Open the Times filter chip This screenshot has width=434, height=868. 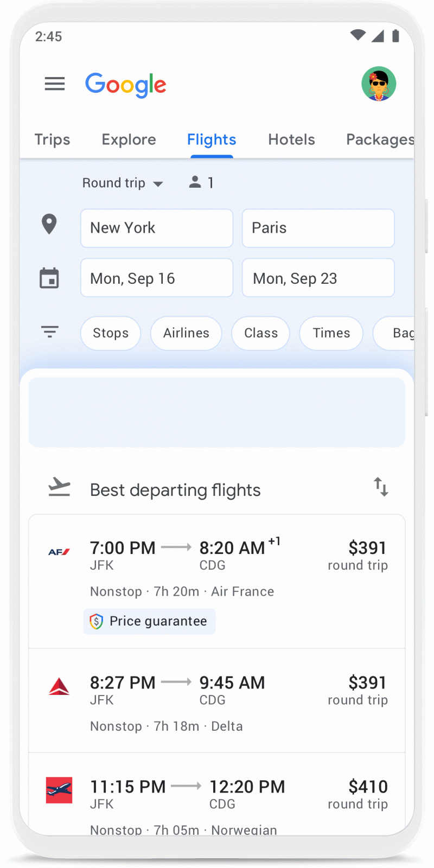point(331,333)
